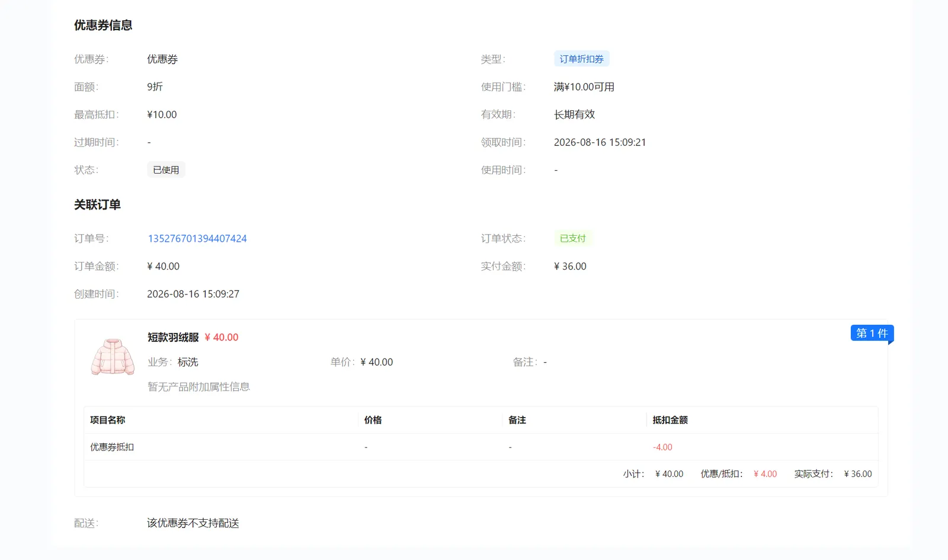Screen dimensions: 948x560
Task: Click the -4.00 deduction amount cell
Action: coord(662,447)
